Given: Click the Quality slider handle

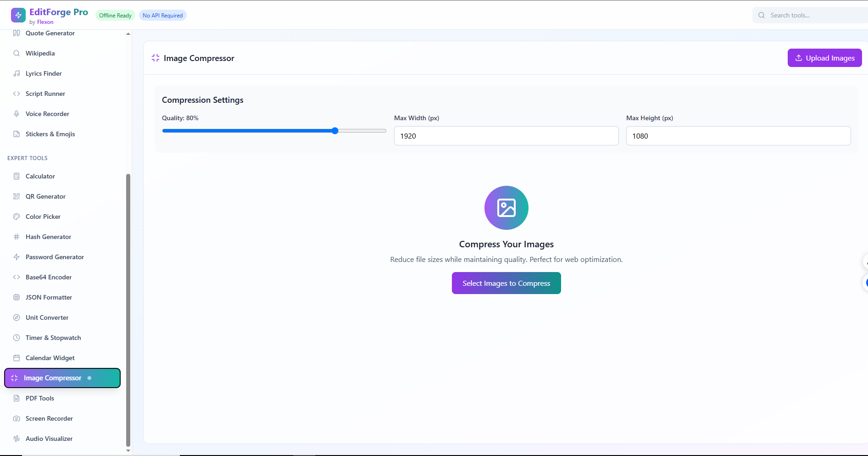Looking at the screenshot, I should point(335,131).
